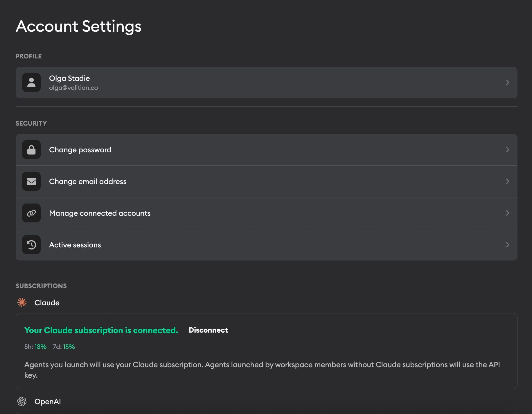Expand the profile row via its chevron
Screen dimensions: 532x414
tap(508, 83)
